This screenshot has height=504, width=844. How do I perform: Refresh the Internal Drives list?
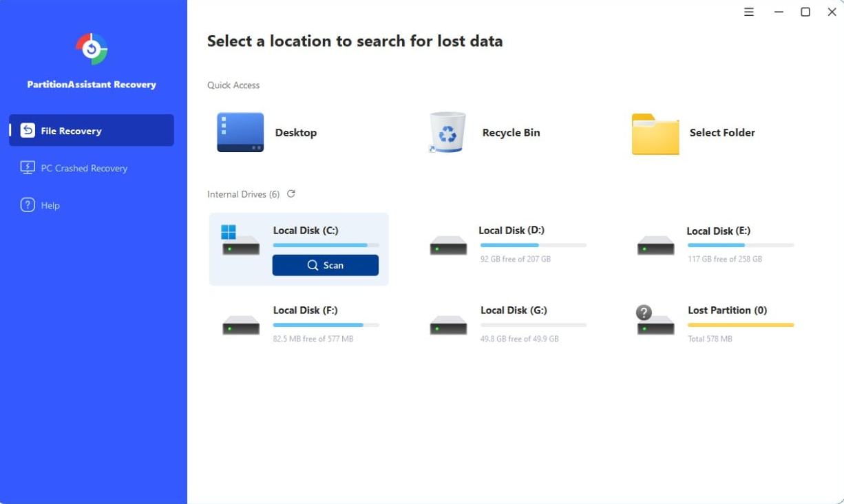tap(291, 193)
